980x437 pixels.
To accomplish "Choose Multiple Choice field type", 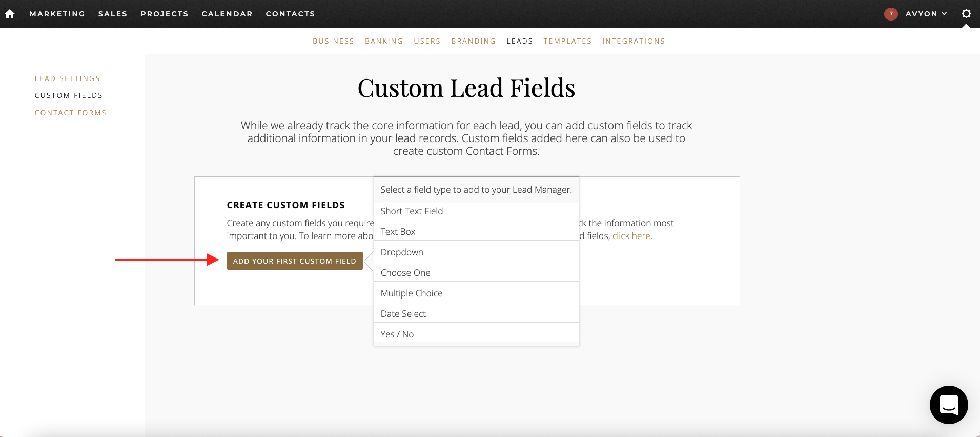I will (x=476, y=293).
